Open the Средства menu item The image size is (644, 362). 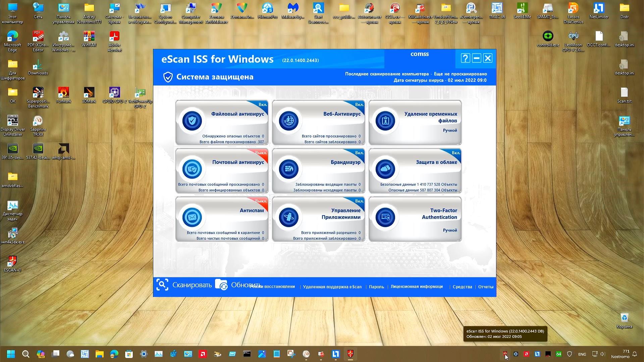[x=462, y=287]
